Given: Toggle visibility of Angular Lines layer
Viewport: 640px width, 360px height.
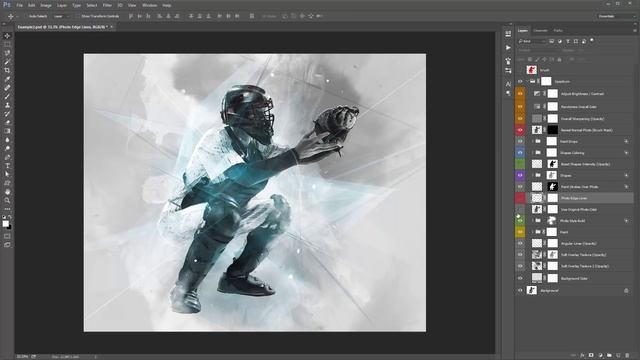Looking at the screenshot, I should point(520,243).
